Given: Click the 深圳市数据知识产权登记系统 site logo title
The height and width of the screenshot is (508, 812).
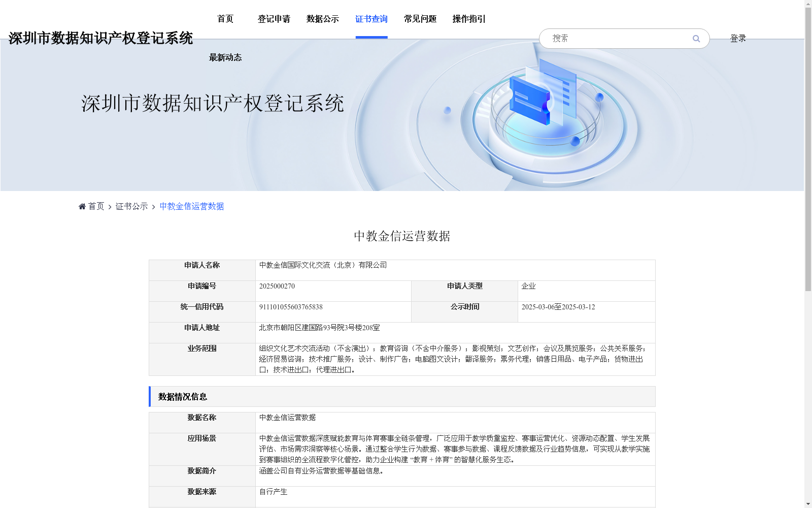Looking at the screenshot, I should click(100, 38).
